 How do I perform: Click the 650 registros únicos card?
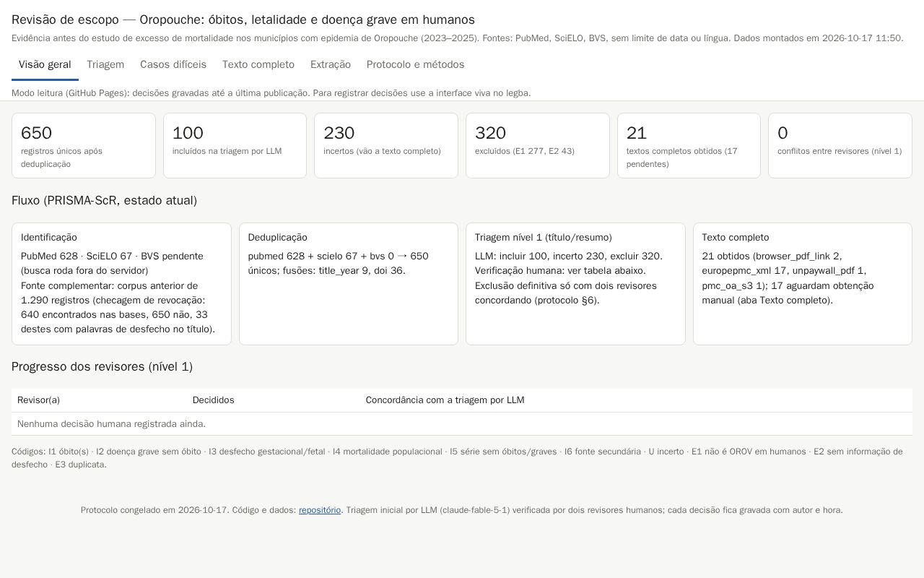click(x=84, y=145)
